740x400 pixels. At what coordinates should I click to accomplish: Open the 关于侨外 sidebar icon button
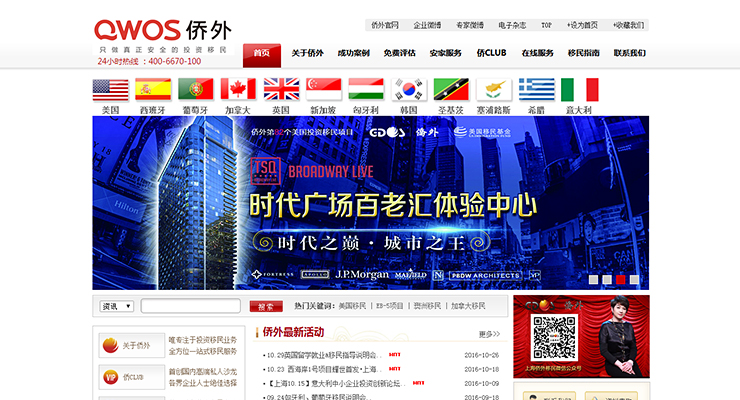(x=132, y=345)
